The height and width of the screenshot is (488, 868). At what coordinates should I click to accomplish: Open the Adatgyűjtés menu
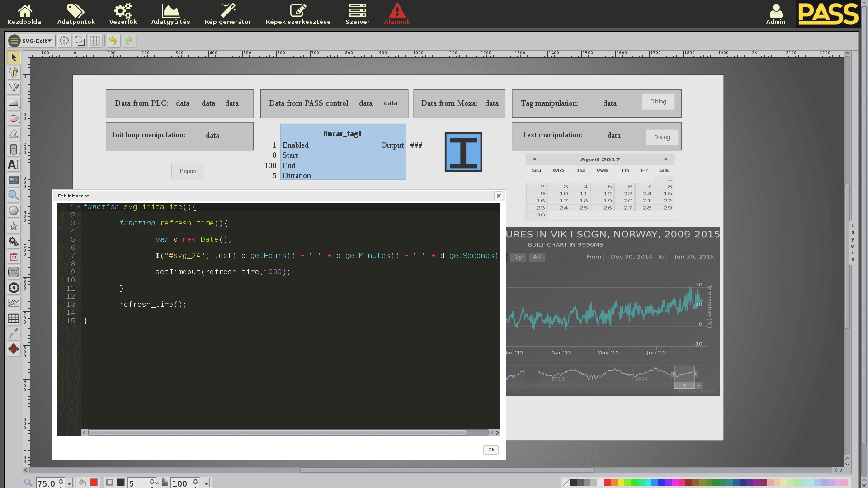[170, 14]
